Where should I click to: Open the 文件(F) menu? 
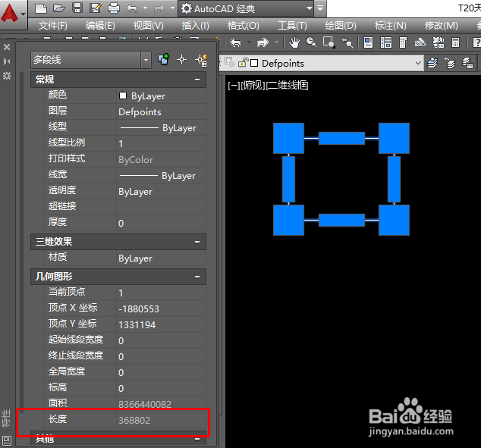53,26
